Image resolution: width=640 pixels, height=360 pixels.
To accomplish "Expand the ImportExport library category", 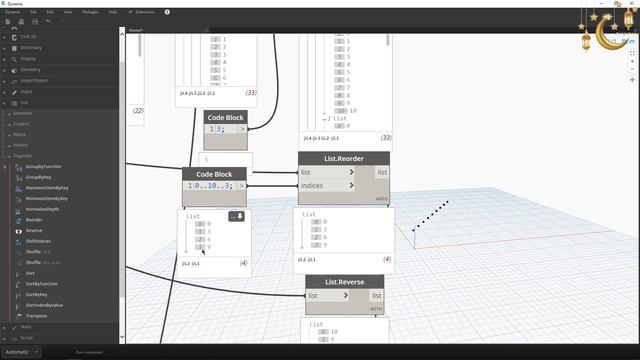I will pyautogui.click(x=4, y=81).
